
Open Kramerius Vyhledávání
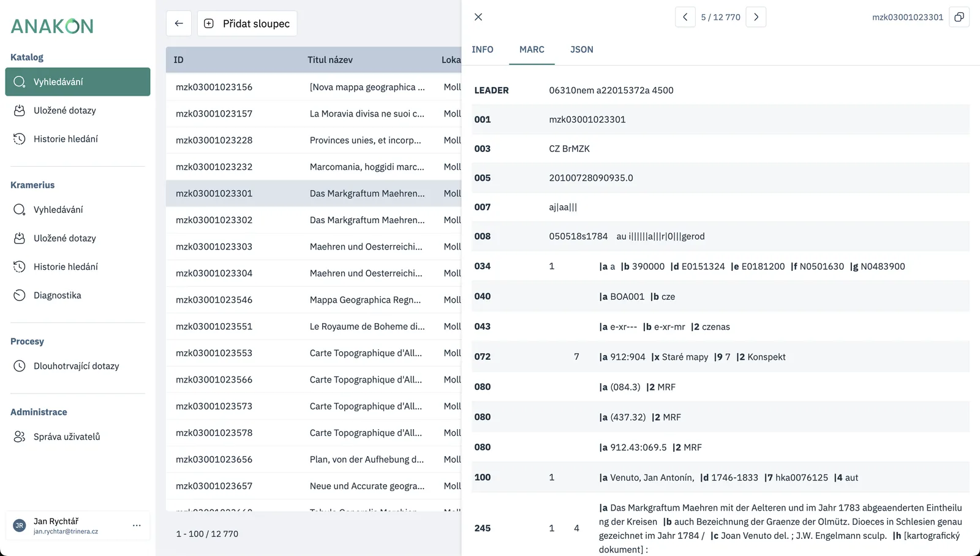(78, 210)
